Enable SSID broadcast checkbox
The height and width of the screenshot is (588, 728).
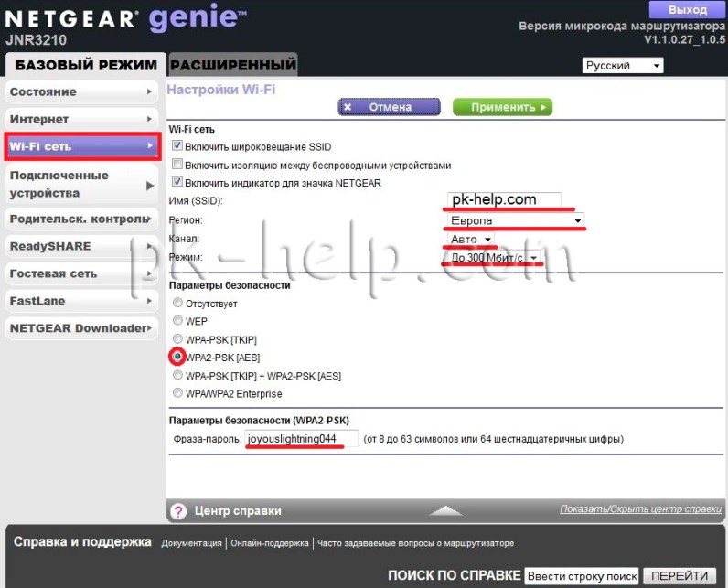click(177, 145)
